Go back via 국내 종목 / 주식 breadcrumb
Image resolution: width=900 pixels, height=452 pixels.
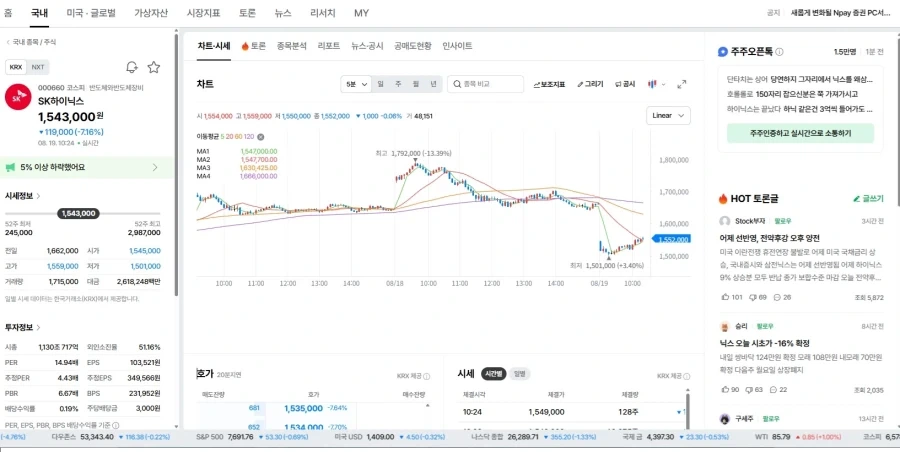pyautogui.click(x=31, y=42)
